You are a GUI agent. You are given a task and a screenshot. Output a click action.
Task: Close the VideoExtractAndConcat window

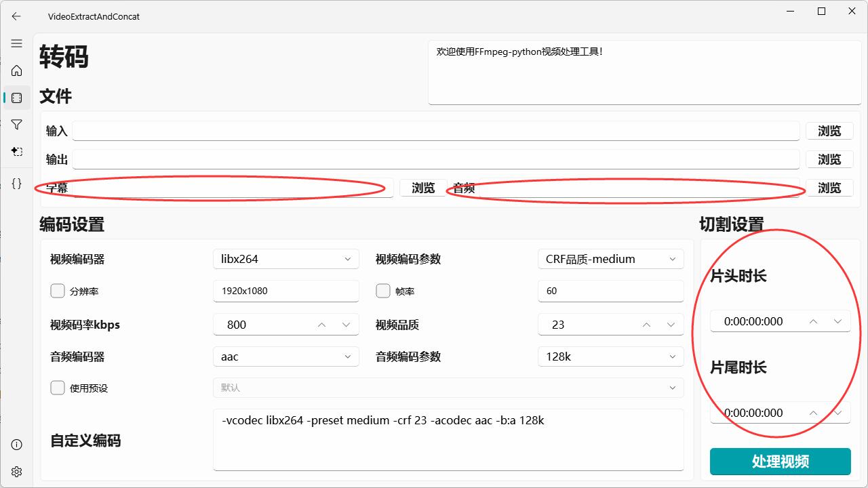click(x=852, y=11)
